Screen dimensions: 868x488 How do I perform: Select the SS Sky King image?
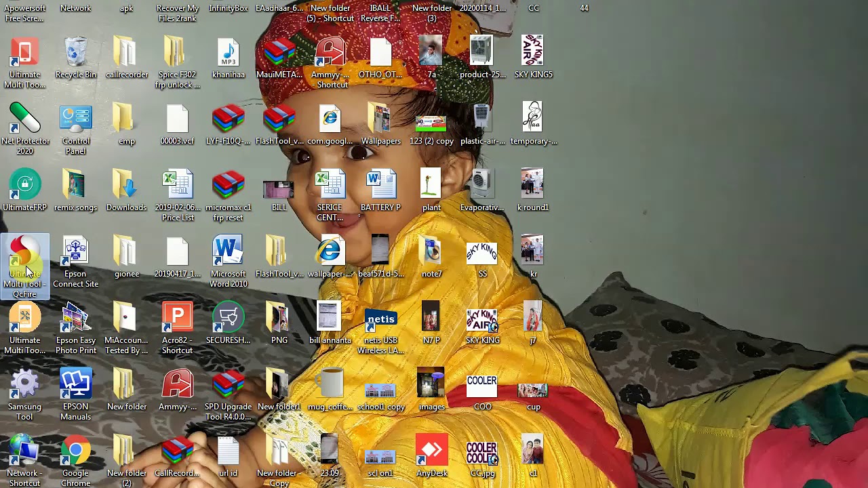coord(482,253)
